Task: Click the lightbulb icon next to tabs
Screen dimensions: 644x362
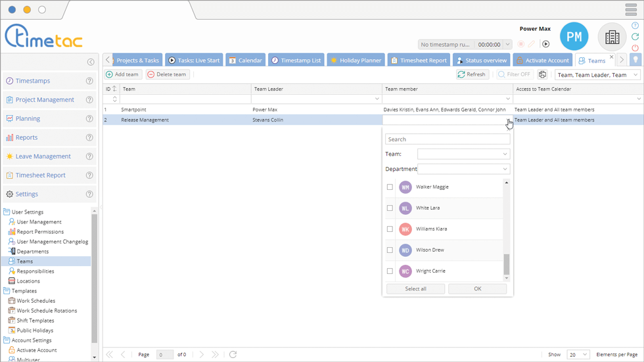Action: [x=635, y=60]
